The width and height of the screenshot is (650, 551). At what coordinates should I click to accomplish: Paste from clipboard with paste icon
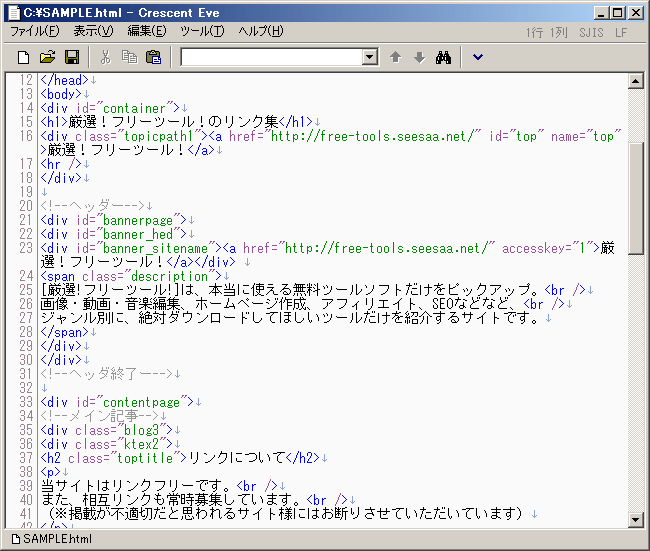click(x=153, y=57)
